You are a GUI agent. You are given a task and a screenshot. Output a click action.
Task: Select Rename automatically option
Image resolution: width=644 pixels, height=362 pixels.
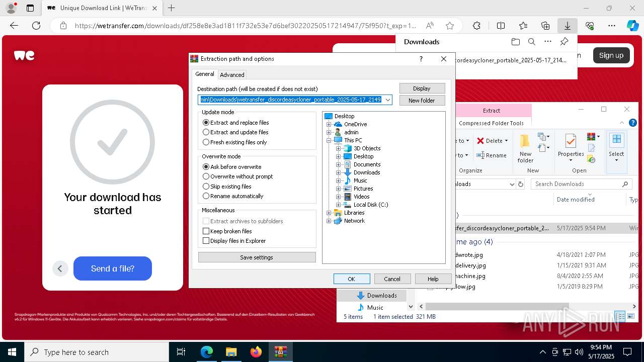(x=233, y=196)
